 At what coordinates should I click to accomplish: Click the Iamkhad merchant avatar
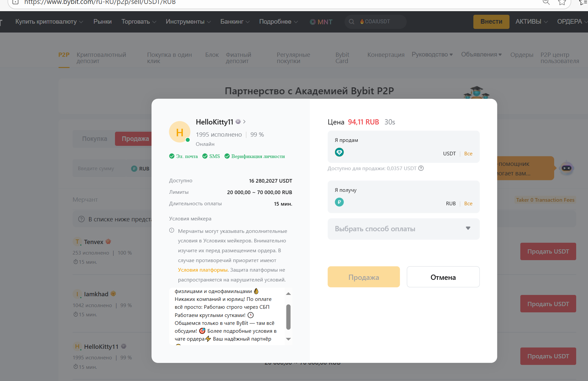point(77,294)
